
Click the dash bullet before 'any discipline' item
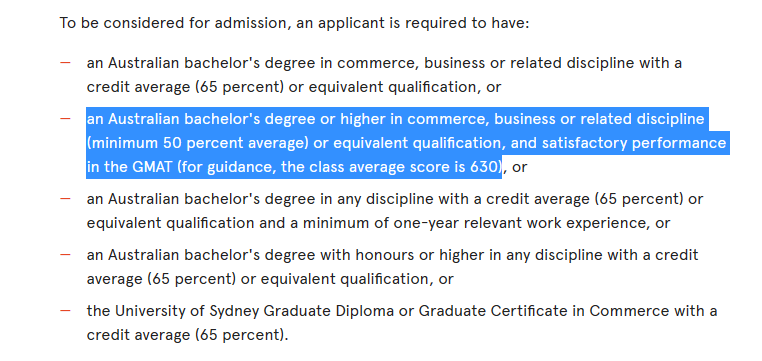coord(65,199)
